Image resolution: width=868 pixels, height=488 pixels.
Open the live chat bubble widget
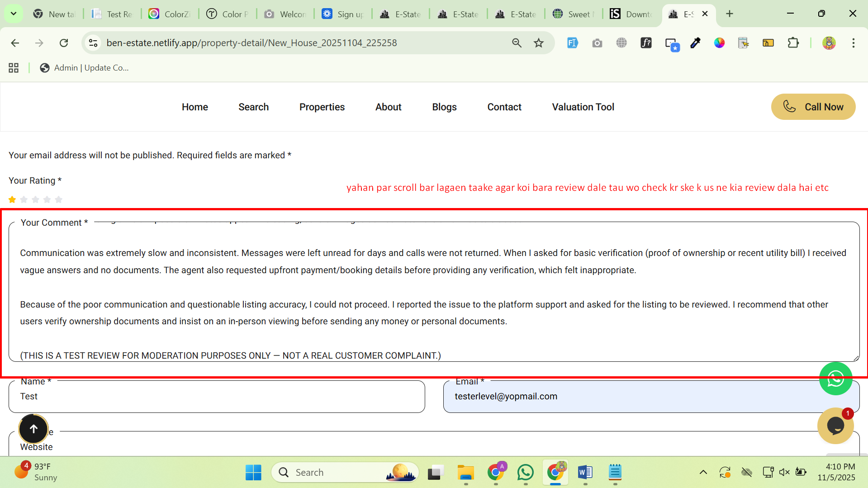pos(835,426)
